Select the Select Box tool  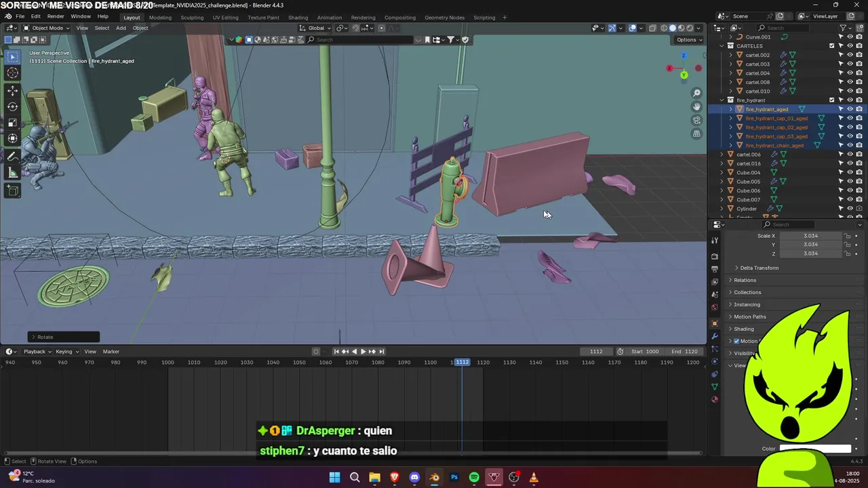[x=13, y=57]
